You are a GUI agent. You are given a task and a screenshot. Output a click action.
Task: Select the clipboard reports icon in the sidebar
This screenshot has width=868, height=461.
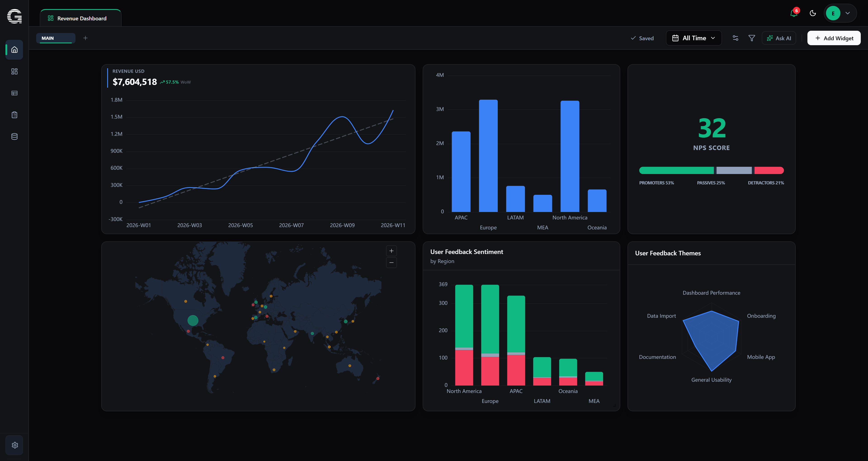[x=14, y=115]
